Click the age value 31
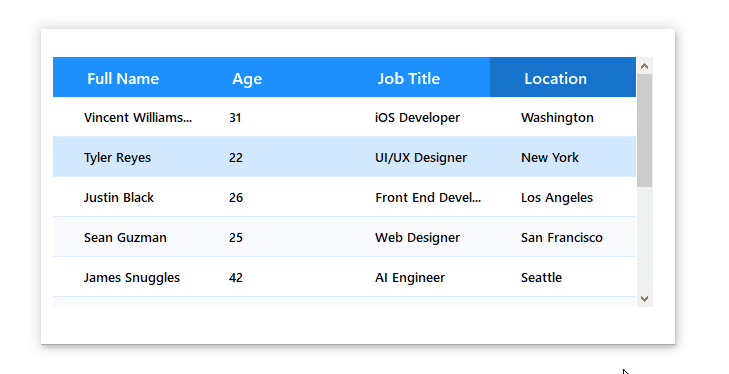The height and width of the screenshot is (374, 729). pyautogui.click(x=235, y=118)
